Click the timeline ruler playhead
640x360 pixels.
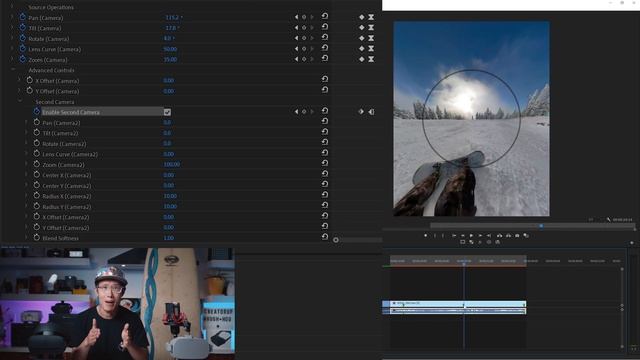tap(464, 263)
